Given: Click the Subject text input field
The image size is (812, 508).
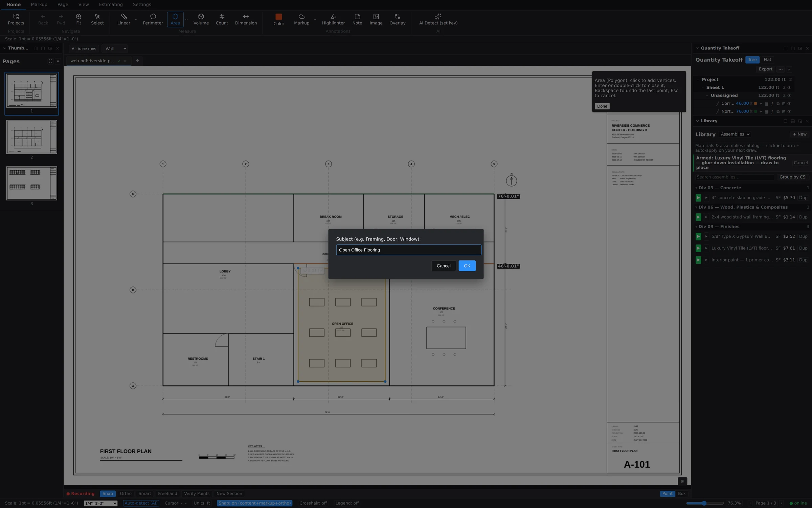Looking at the screenshot, I should 408,250.
